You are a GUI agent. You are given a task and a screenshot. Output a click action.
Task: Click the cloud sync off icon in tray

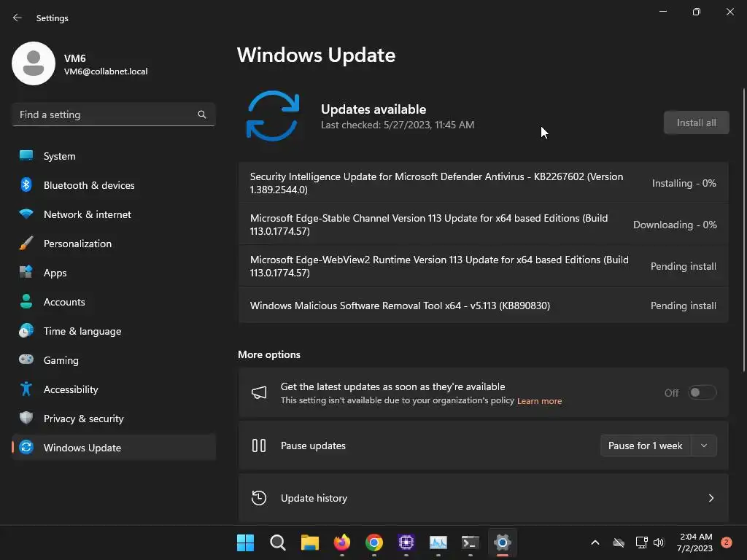click(619, 542)
